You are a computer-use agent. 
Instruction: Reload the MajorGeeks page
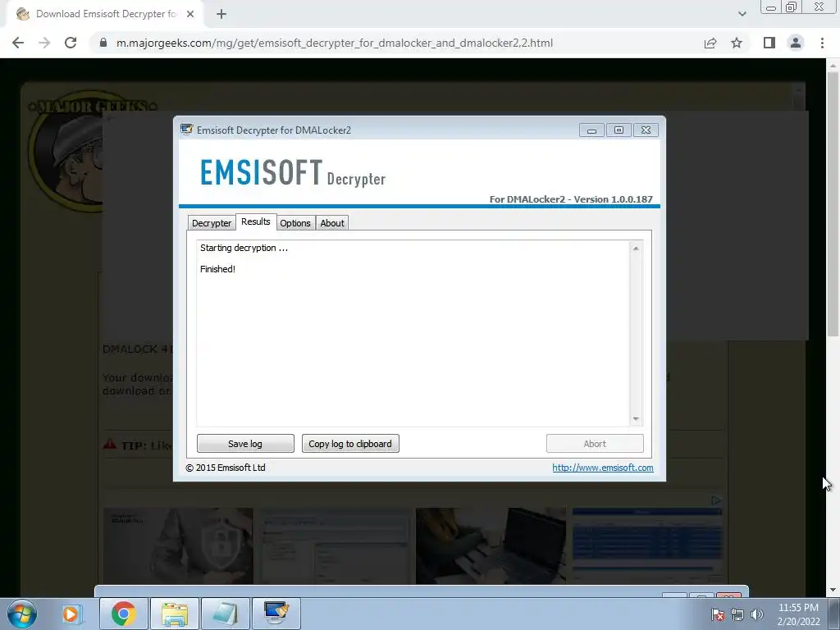[71, 43]
